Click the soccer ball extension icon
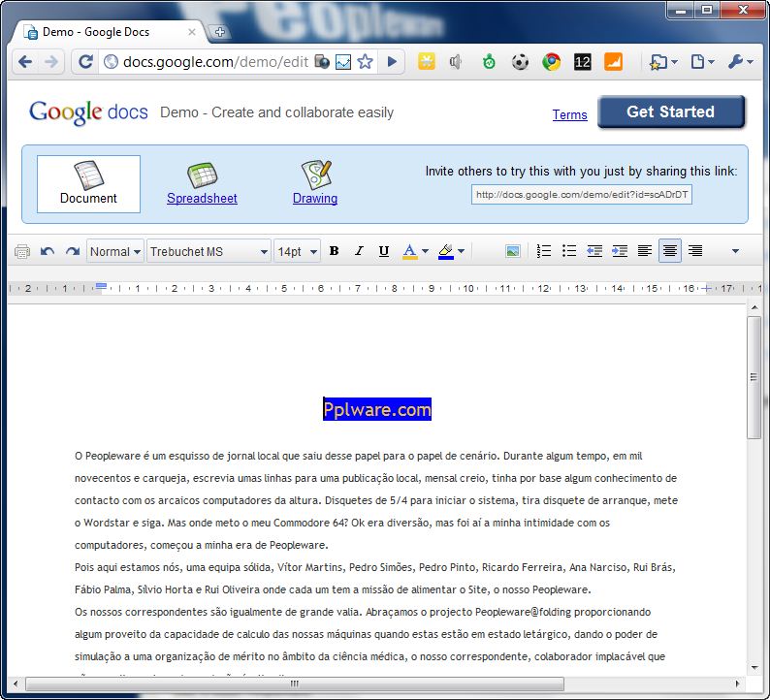 point(520,62)
